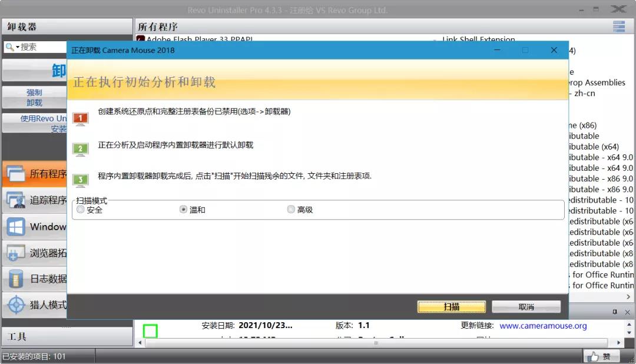Click the program list right chevron arrow
636x364 pixels.
[x=628, y=297]
